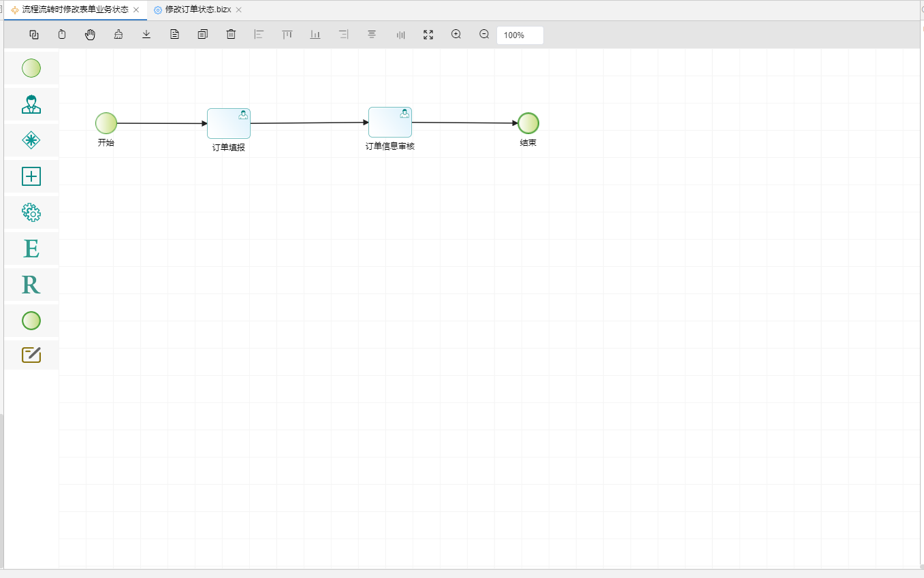Click the zoom in magnifier icon
Image resolution: width=924 pixels, height=578 pixels.
point(456,35)
